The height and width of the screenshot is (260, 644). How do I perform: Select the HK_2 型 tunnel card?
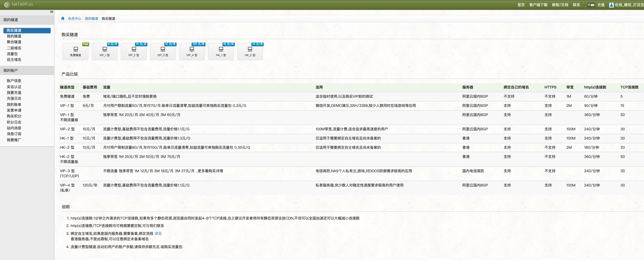point(250,52)
